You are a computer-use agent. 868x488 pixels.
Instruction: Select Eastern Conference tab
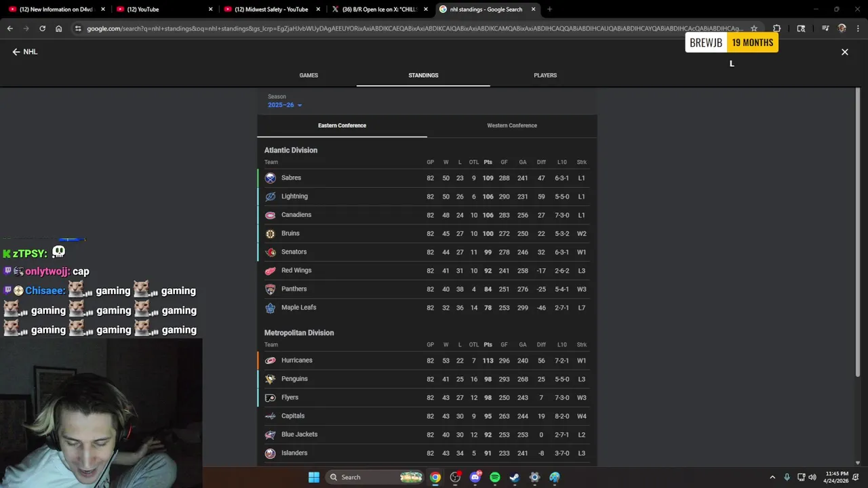point(342,125)
